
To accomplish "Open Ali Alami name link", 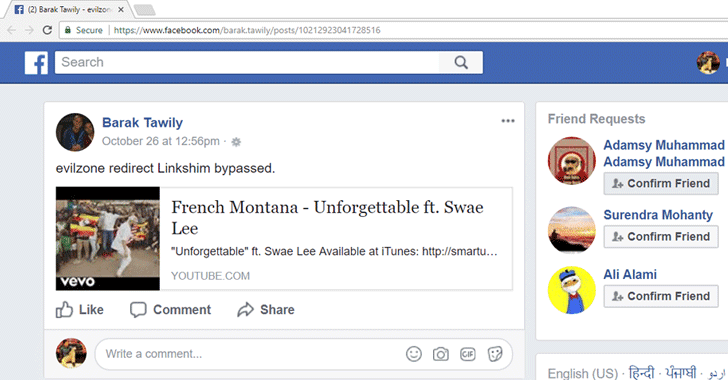I will (630, 275).
